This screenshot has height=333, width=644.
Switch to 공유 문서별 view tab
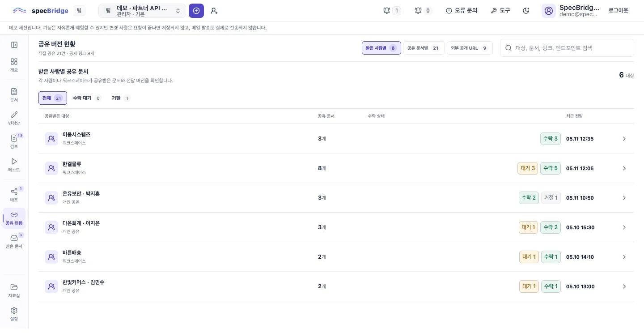tap(424, 48)
